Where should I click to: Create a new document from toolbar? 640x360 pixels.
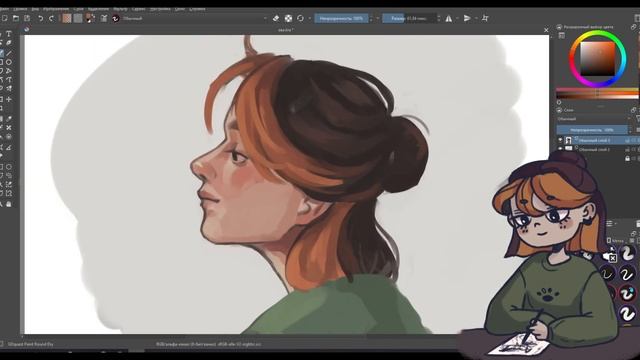coord(4,18)
